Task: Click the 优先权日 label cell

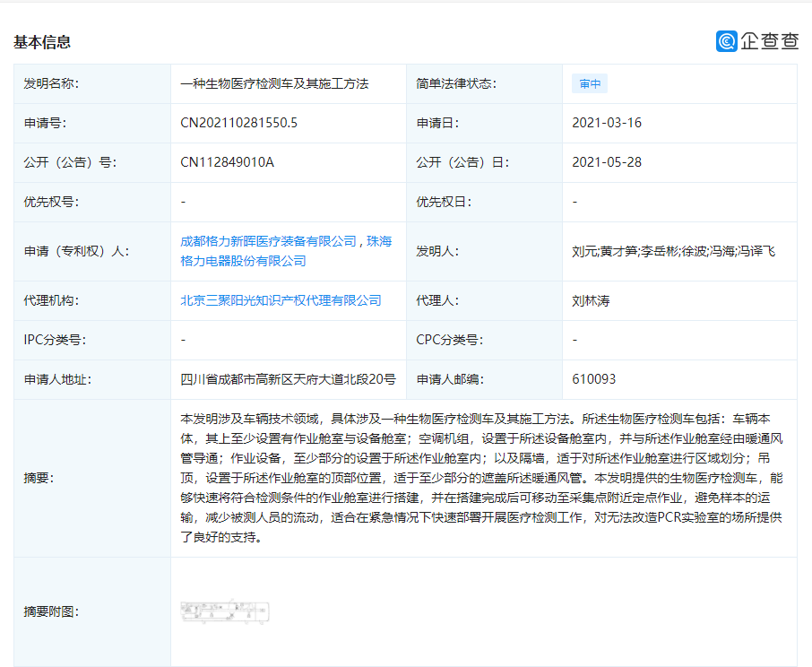Action: 484,202
